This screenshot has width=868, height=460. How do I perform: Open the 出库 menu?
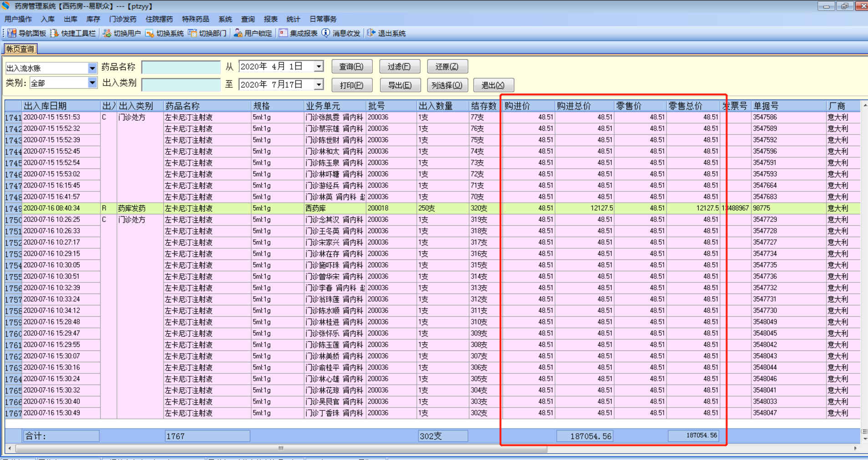[x=71, y=19]
